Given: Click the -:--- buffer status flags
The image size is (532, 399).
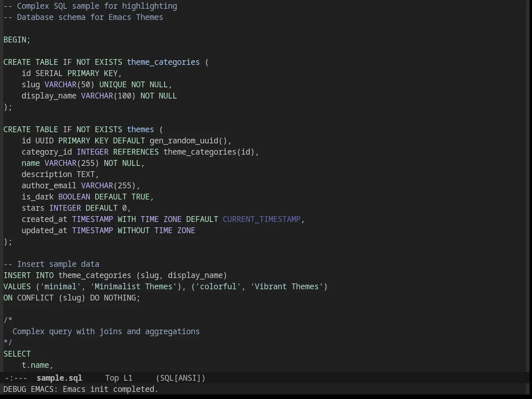Looking at the screenshot, I should pos(15,378).
